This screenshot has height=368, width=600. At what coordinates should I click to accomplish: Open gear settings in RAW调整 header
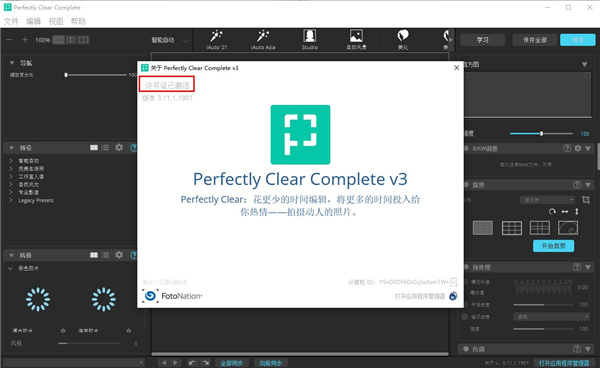(x=578, y=148)
